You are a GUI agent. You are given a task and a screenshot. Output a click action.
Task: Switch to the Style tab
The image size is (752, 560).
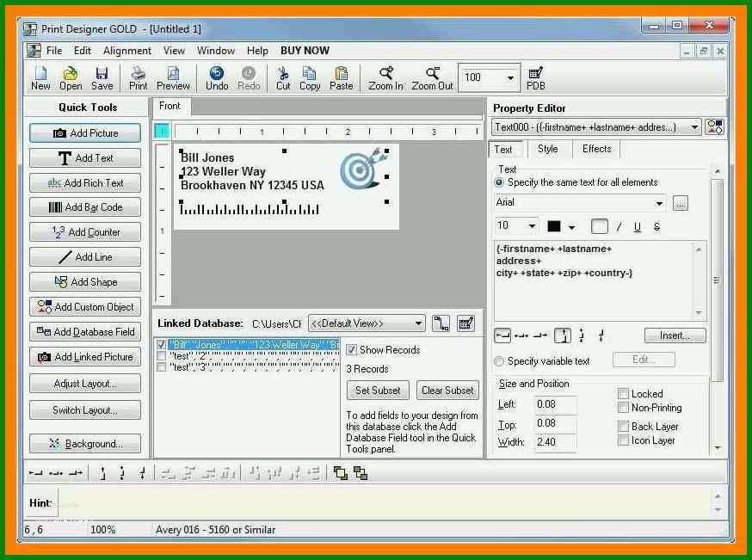548,149
